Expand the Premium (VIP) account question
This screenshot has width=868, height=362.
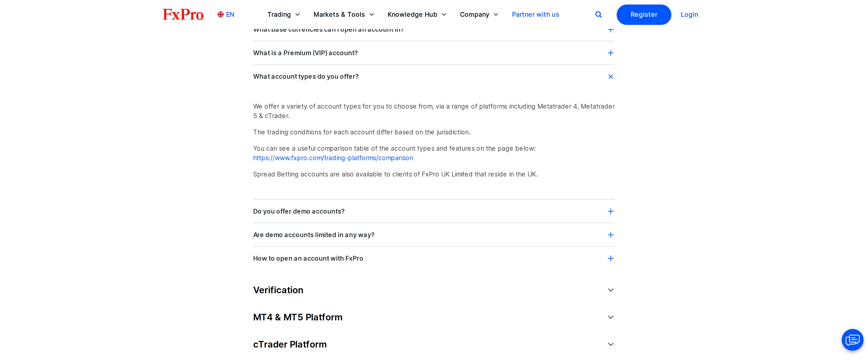pos(611,53)
